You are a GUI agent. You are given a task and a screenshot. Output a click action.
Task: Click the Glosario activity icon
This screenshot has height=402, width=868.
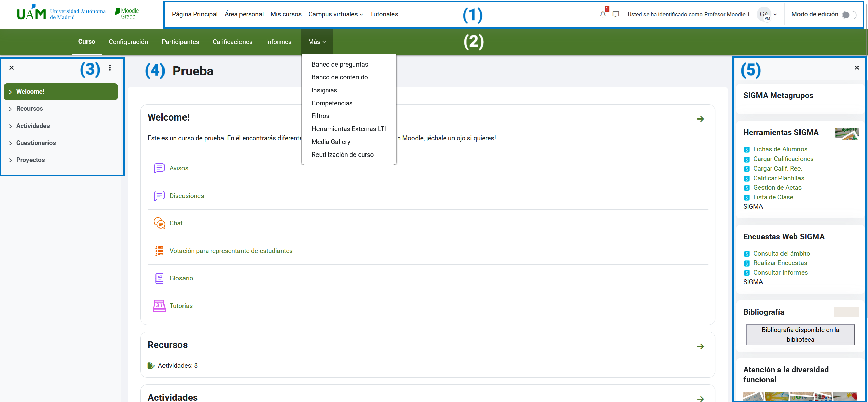click(159, 278)
